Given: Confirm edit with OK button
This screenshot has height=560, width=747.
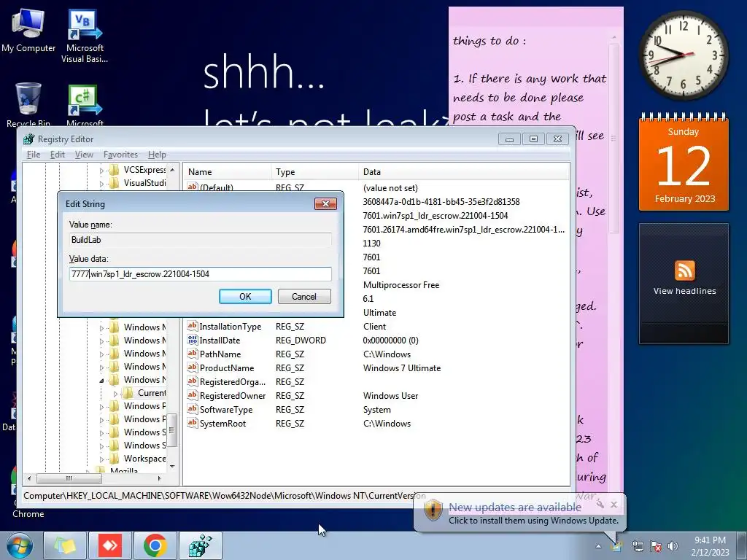Looking at the screenshot, I should pos(245,296).
